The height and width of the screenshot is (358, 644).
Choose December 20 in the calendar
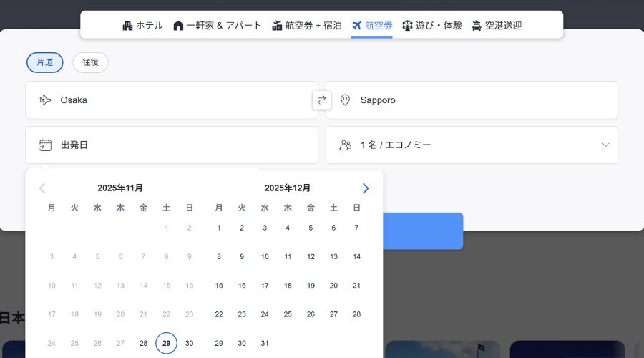[x=333, y=285]
